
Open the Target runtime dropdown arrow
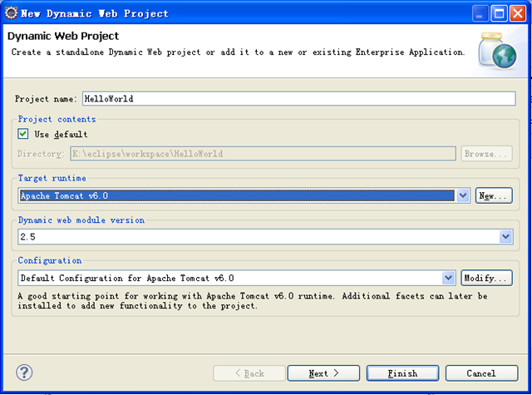463,195
